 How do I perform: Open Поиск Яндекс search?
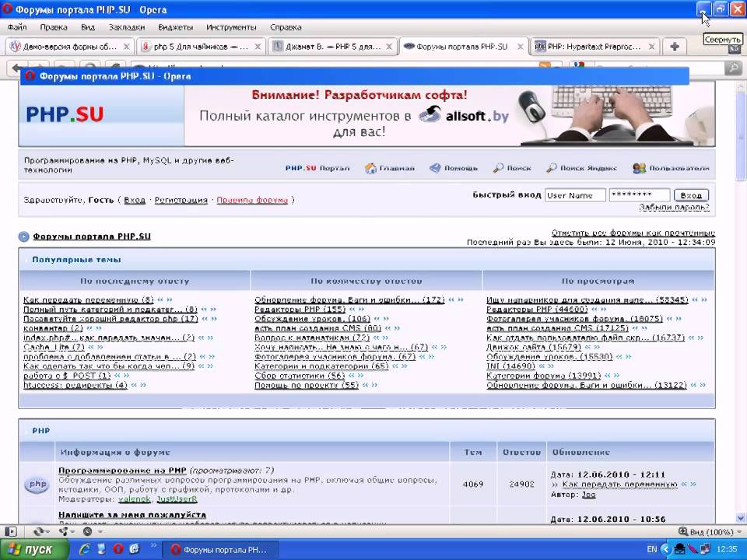coord(581,168)
